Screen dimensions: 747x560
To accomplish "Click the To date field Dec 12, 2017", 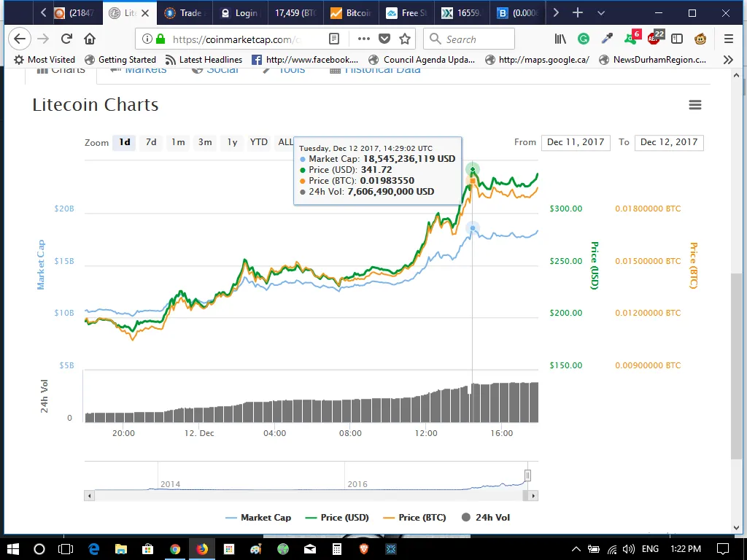I will 669,142.
